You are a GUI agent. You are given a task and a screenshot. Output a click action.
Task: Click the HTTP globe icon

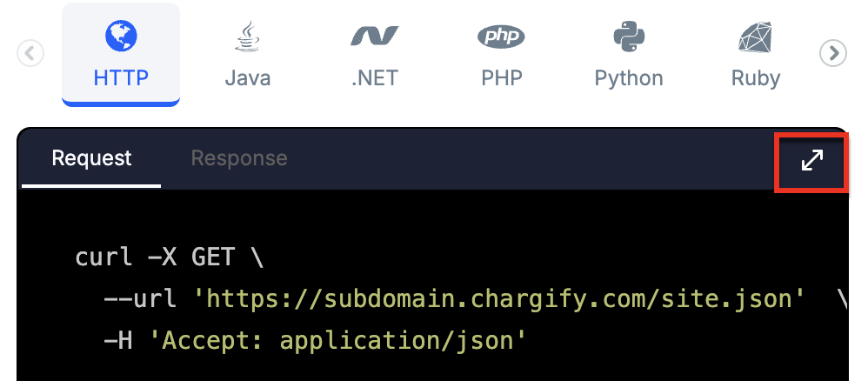(x=121, y=36)
